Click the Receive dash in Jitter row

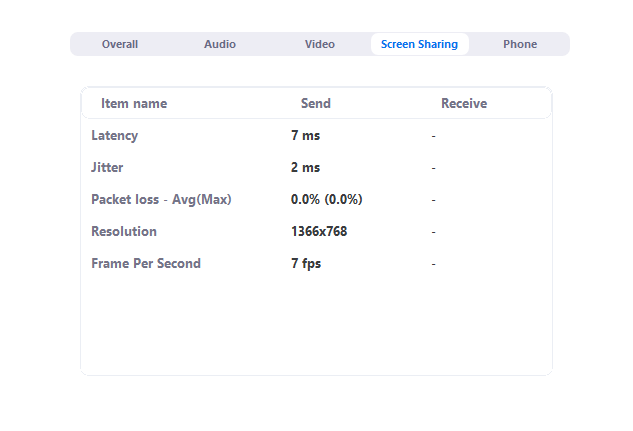434,168
